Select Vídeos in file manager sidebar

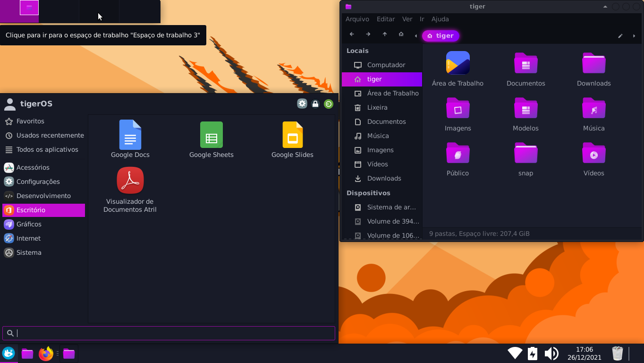[382, 164]
